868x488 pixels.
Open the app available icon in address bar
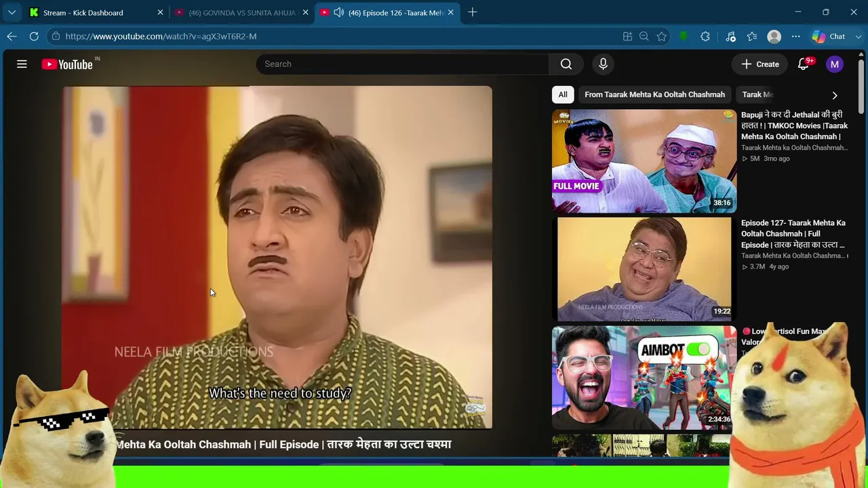pyautogui.click(x=627, y=36)
